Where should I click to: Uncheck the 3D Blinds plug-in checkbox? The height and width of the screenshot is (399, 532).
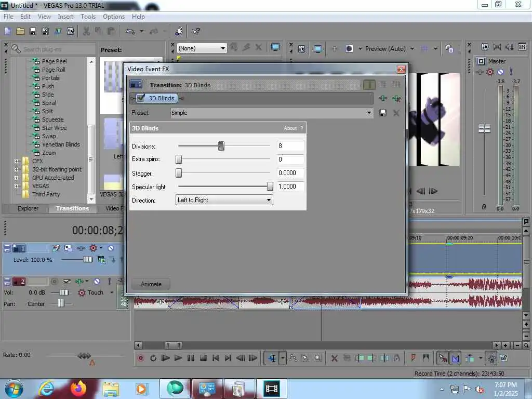click(x=141, y=98)
